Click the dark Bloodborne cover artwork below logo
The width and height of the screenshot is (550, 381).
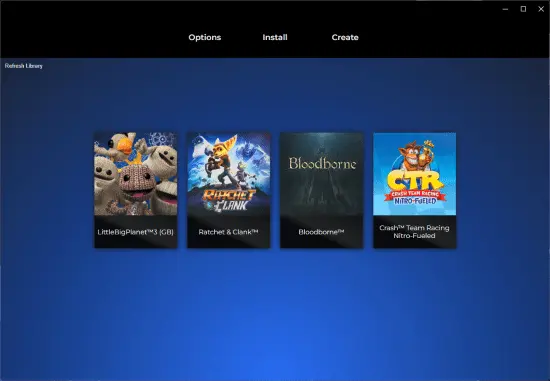322,193
